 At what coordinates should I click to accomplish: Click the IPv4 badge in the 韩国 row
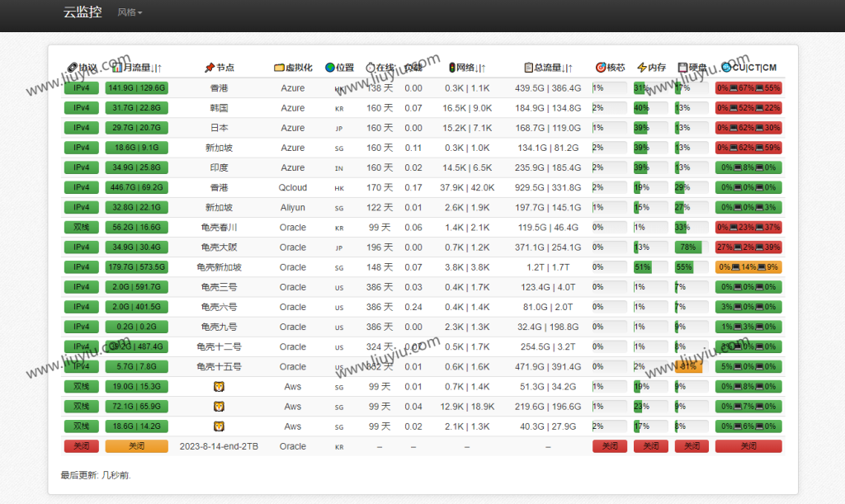[82, 108]
